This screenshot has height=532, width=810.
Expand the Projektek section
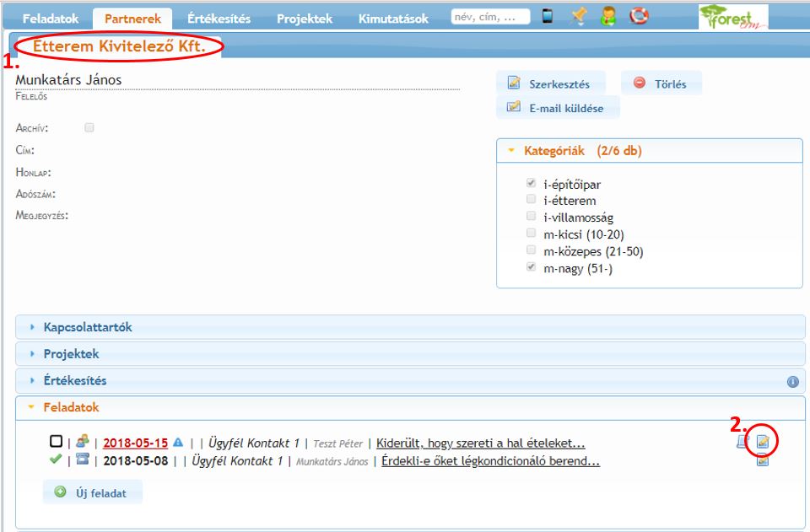[71, 354]
